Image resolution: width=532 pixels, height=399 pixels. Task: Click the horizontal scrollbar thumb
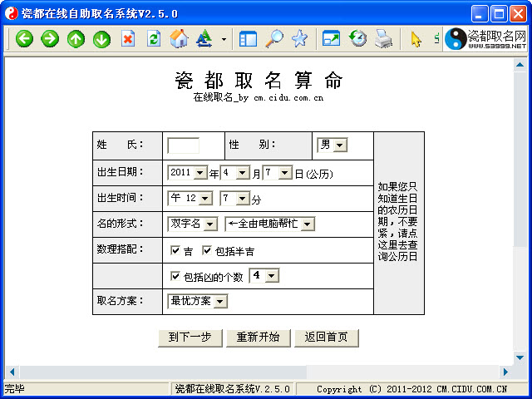[x=163, y=372]
